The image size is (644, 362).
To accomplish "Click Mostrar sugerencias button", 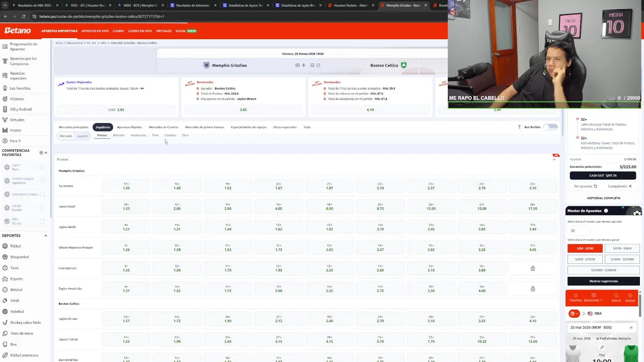I will click(604, 281).
